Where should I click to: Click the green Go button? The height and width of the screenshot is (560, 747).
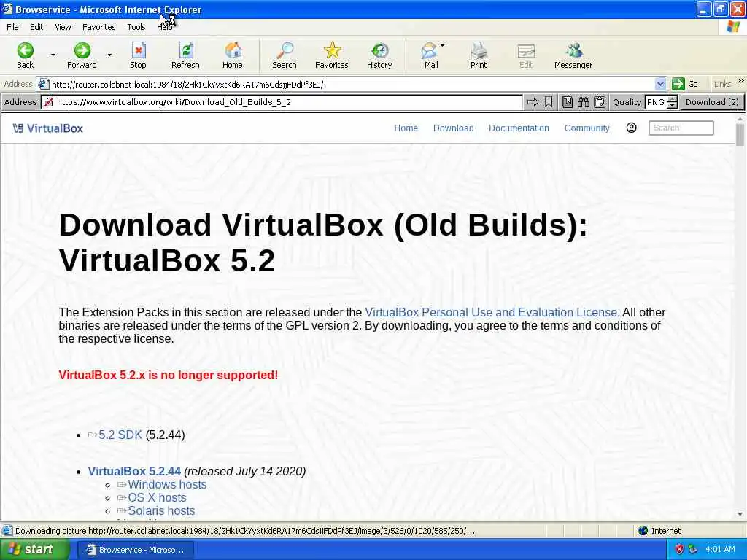point(685,84)
